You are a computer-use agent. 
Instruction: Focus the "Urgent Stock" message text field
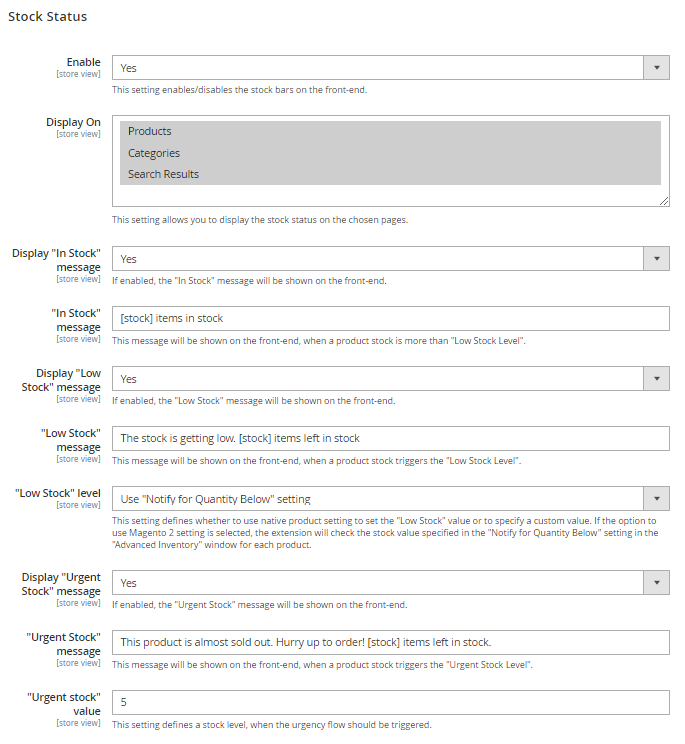[x=390, y=642]
